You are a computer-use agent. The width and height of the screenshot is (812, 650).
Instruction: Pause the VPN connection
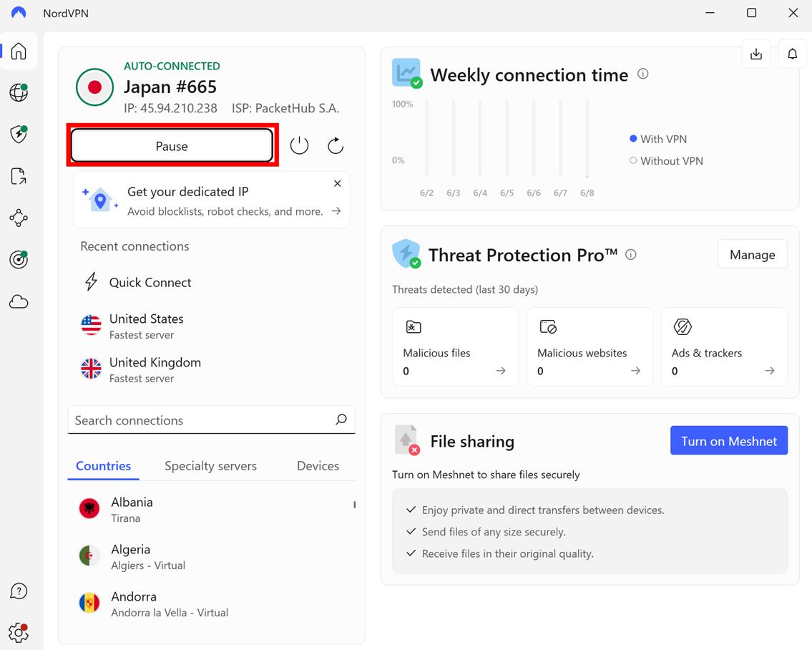172,145
